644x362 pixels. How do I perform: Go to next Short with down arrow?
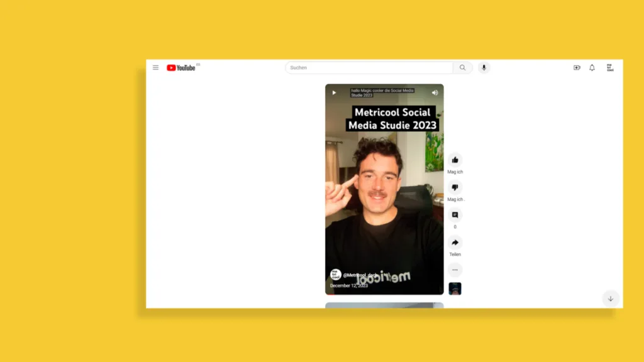611,299
